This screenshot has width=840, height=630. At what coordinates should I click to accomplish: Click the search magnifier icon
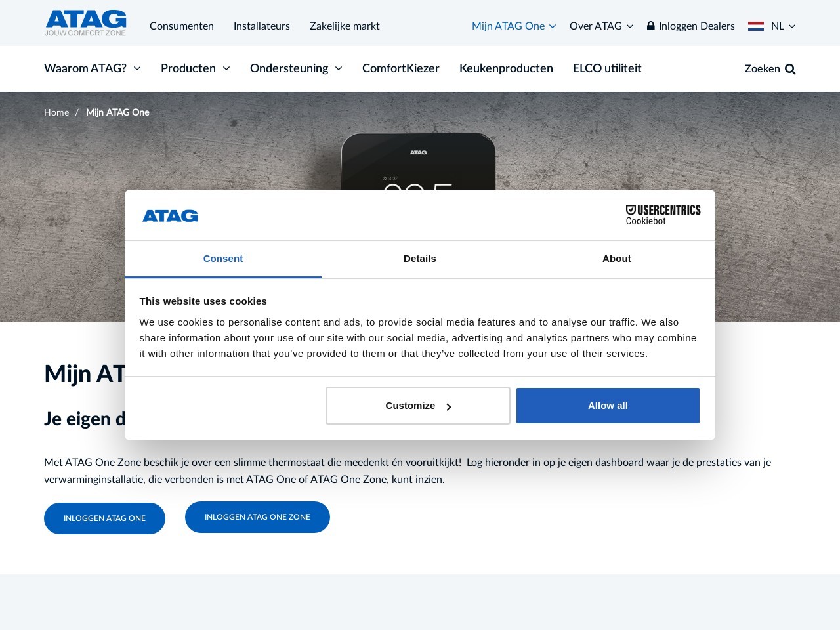pyautogui.click(x=790, y=69)
